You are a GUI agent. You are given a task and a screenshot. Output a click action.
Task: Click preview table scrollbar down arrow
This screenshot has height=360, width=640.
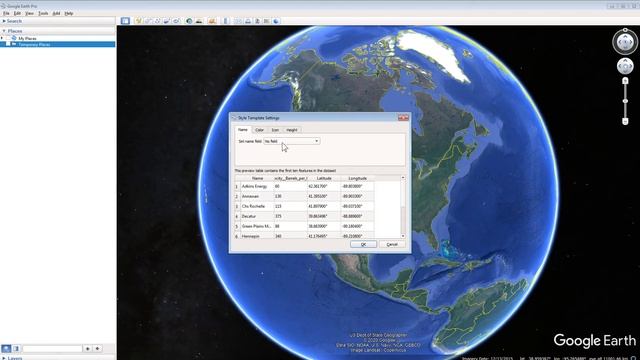[403, 236]
